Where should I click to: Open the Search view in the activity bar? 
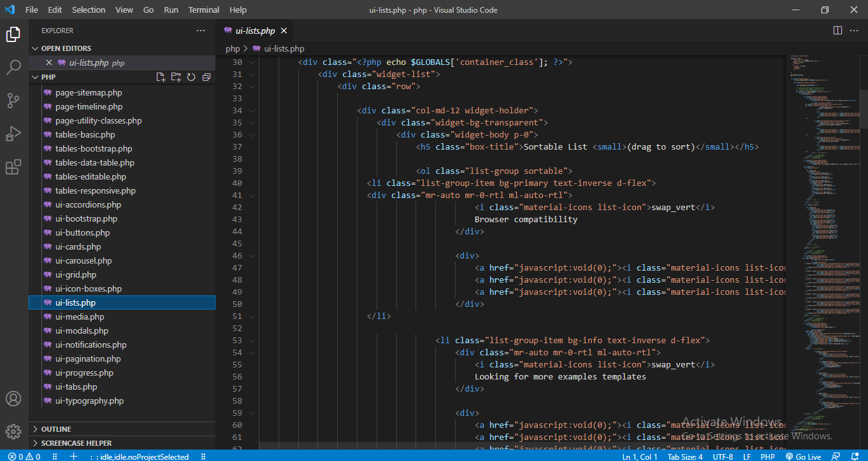click(13, 67)
